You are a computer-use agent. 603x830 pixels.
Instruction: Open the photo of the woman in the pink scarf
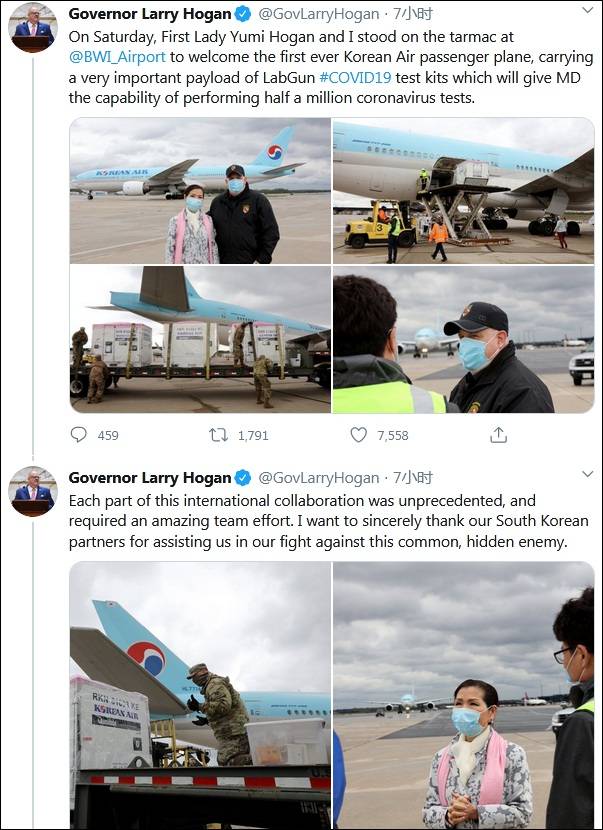[x=463, y=695]
